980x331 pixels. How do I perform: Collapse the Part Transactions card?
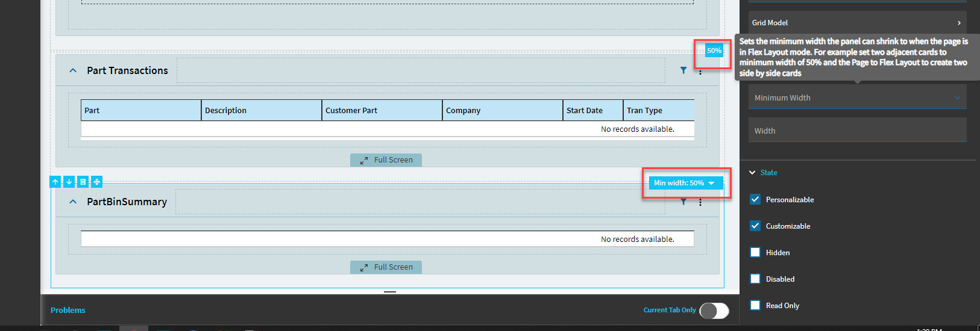pos(73,70)
